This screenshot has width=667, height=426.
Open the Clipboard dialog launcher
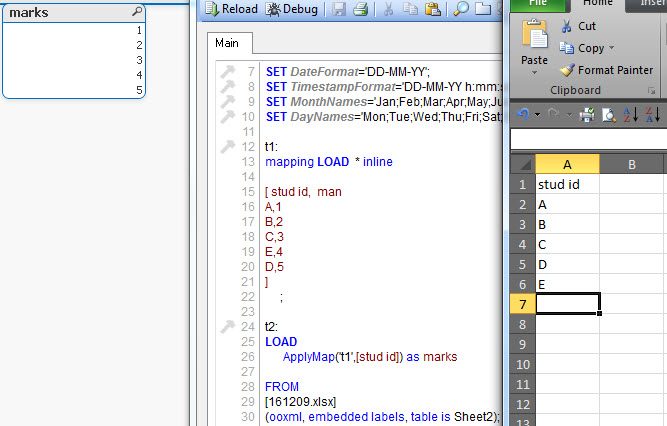point(651,90)
